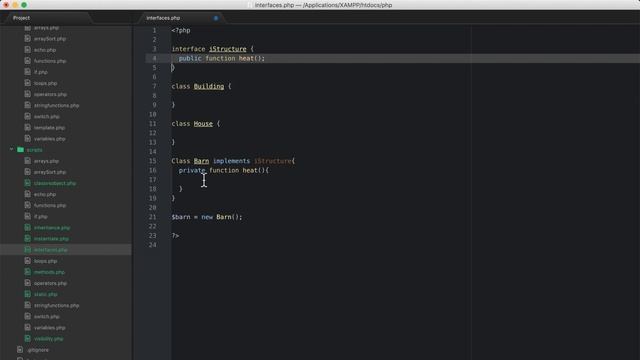Open inheritance.php from the tree

tap(52, 228)
